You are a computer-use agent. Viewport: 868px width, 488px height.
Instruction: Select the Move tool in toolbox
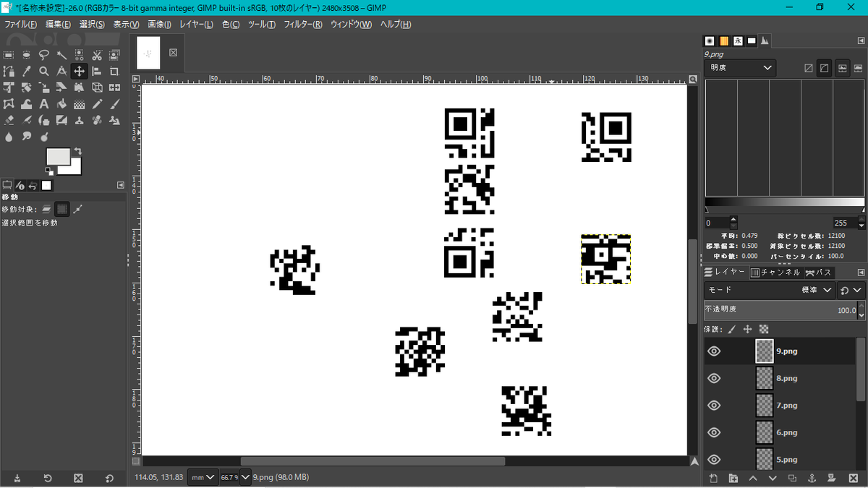[x=79, y=71]
